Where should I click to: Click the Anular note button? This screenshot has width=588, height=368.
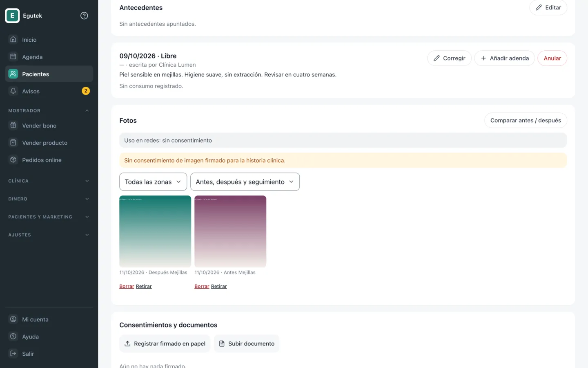click(x=552, y=58)
